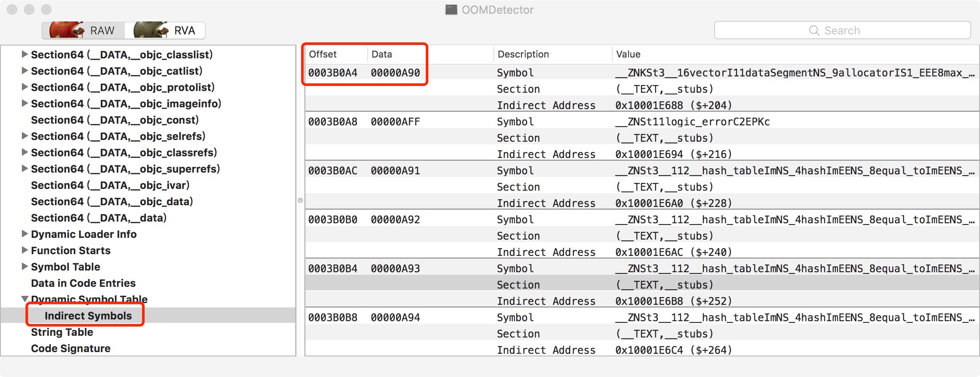This screenshot has width=980, height=377.
Task: Expand the Function Starts node
Action: [x=25, y=250]
